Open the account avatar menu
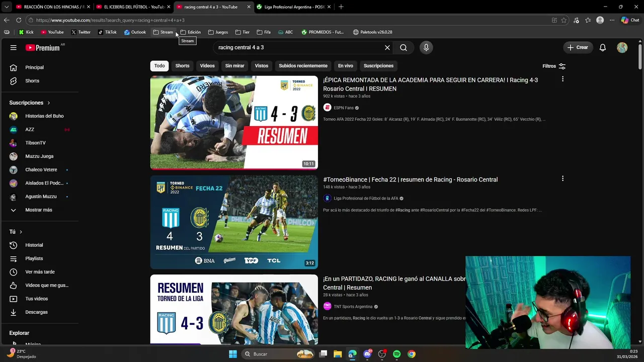 click(x=622, y=48)
